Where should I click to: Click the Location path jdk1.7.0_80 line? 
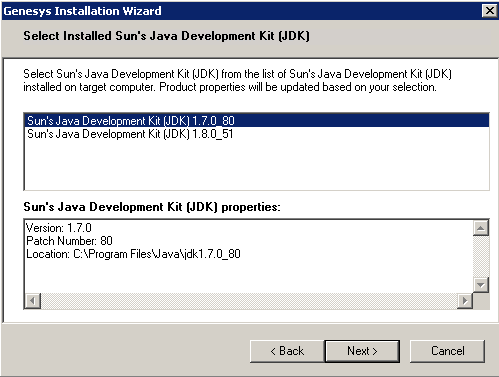tap(133, 254)
